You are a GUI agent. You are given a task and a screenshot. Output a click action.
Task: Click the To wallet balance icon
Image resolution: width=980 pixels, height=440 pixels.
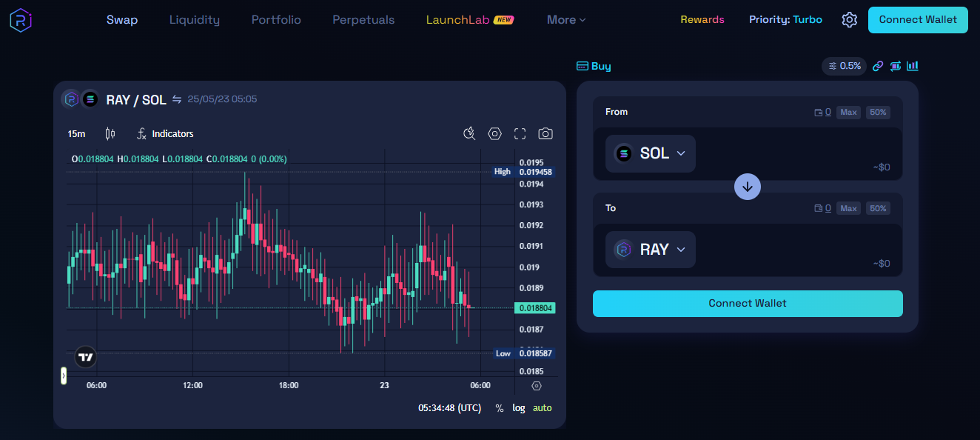coord(818,209)
